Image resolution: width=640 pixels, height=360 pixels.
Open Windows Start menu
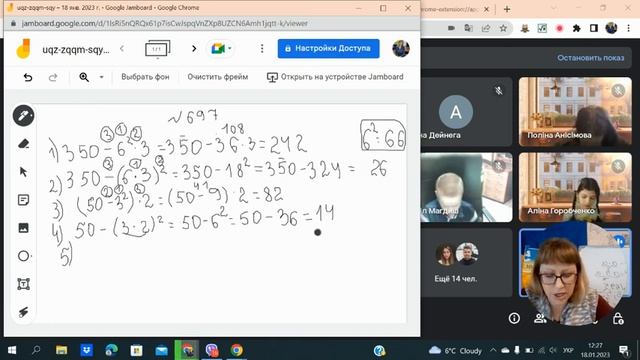click(x=12, y=350)
